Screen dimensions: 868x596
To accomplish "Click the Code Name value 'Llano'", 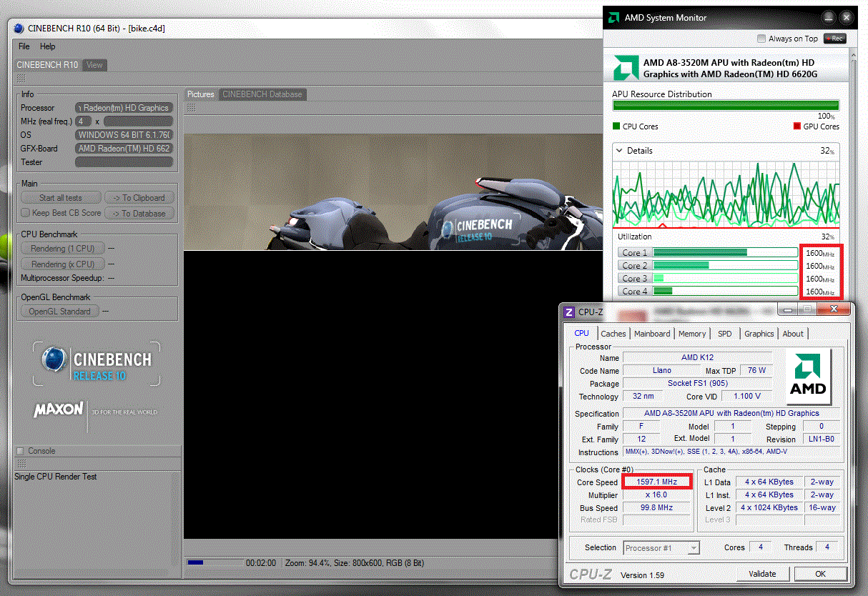I will [x=662, y=370].
